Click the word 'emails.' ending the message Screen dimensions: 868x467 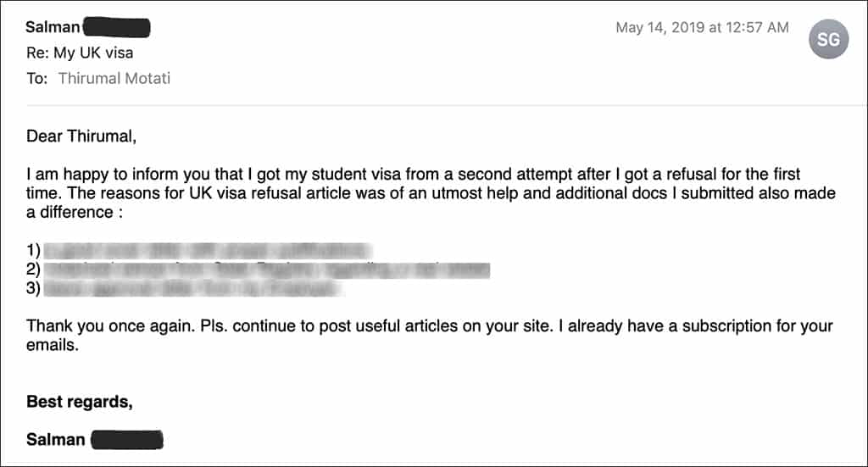pyautogui.click(x=53, y=345)
